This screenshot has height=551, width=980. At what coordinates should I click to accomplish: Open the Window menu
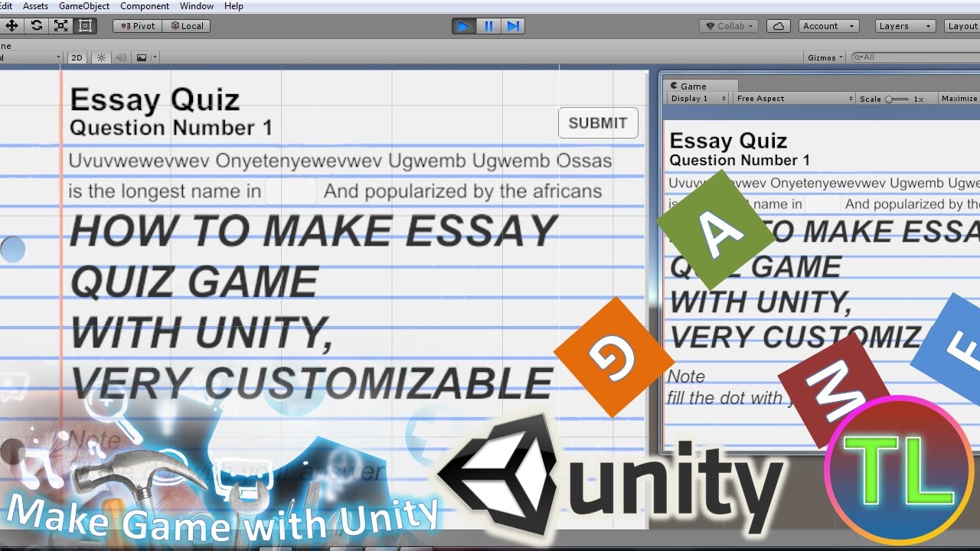197,6
